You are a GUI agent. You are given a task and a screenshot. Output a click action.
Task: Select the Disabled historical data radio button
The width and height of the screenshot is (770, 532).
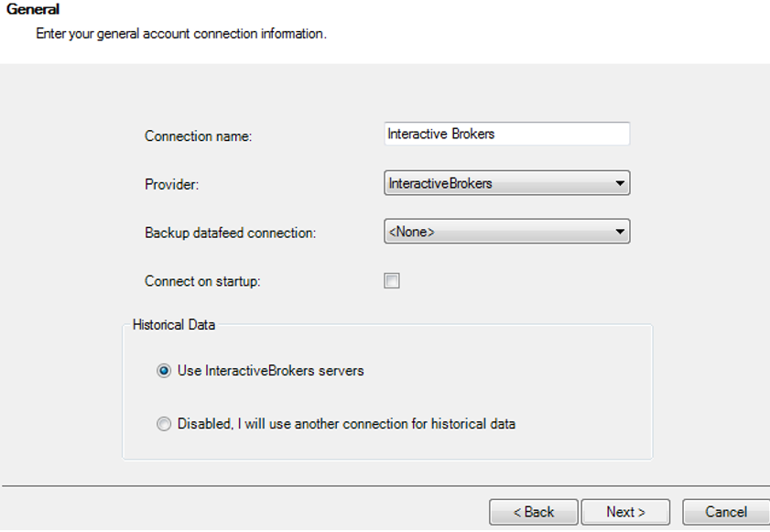click(x=164, y=423)
